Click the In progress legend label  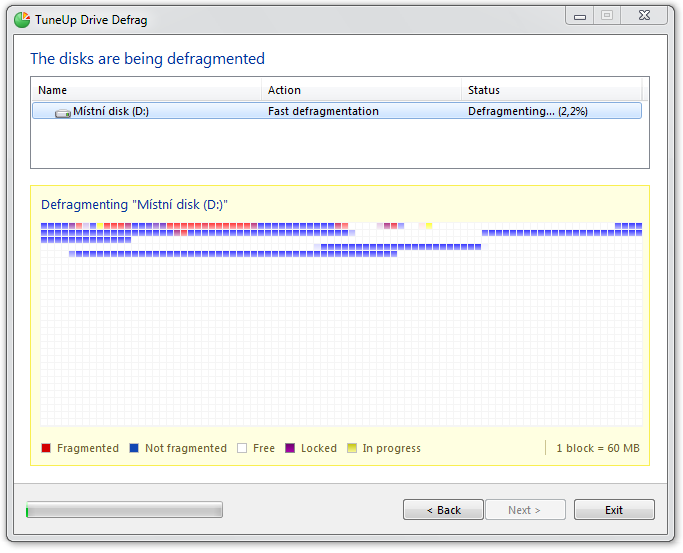pyautogui.click(x=392, y=448)
